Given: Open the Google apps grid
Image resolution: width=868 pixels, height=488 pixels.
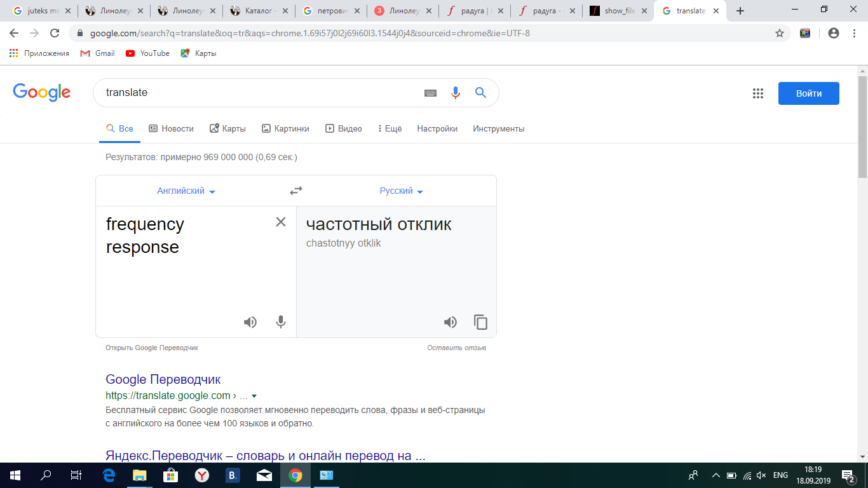Looking at the screenshot, I should [757, 93].
